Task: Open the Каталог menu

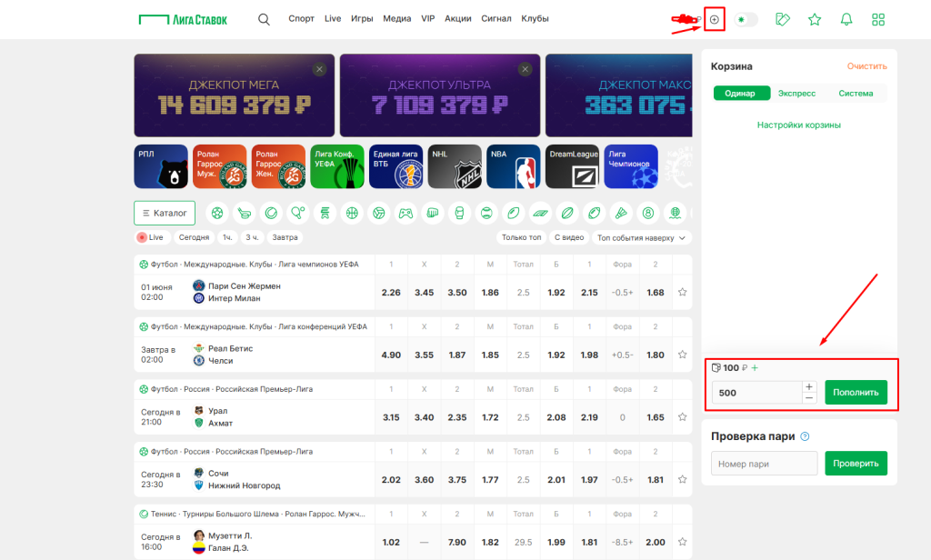Action: [x=165, y=214]
